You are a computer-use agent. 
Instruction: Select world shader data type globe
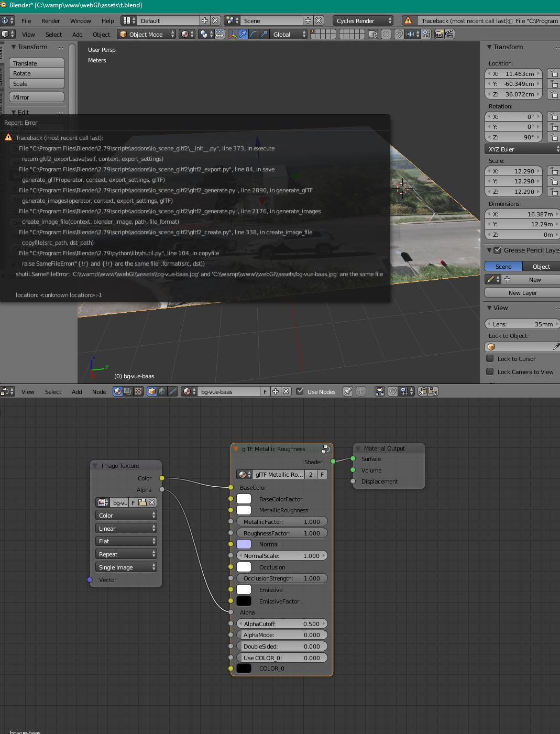[162, 391]
